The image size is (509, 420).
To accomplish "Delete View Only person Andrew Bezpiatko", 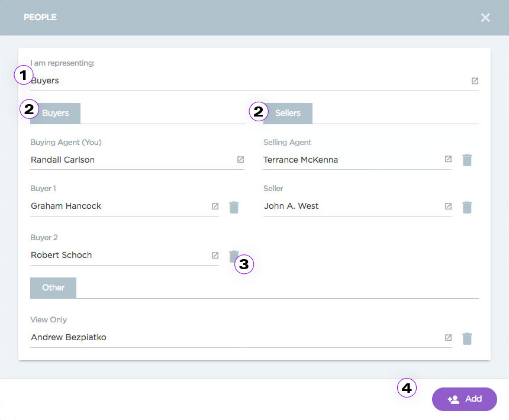I will coord(467,338).
